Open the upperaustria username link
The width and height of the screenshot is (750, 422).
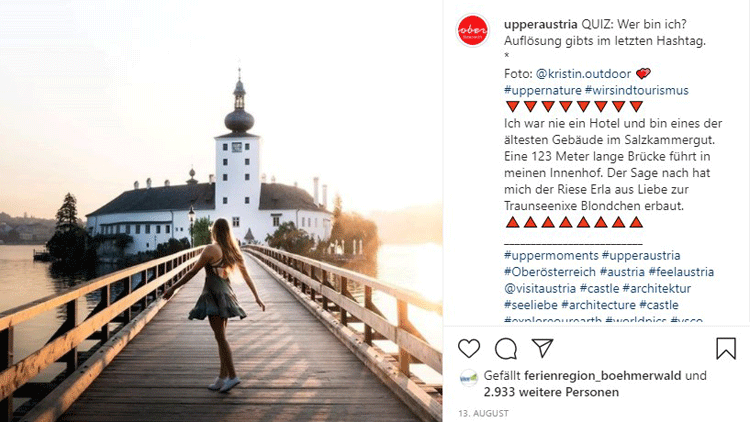coord(540,24)
